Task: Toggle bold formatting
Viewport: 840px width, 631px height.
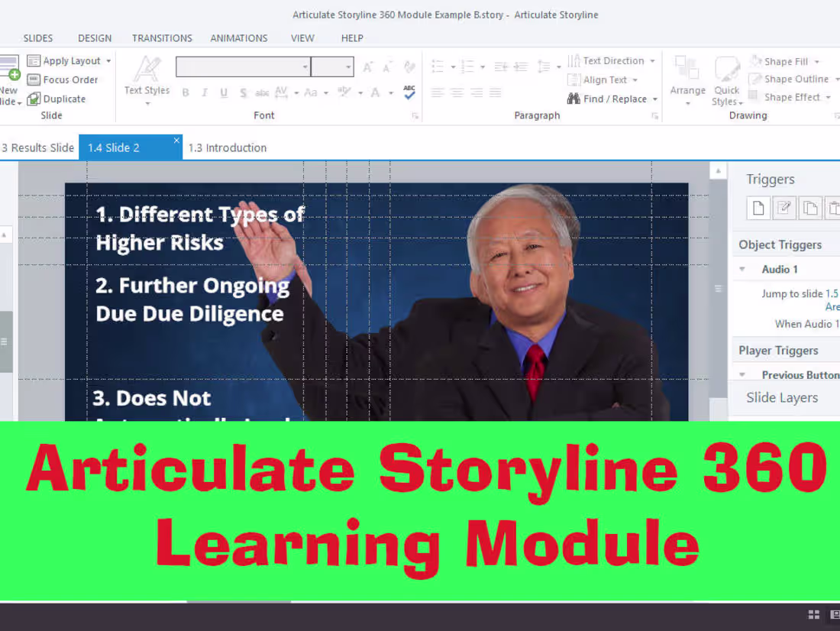Action: [x=186, y=92]
